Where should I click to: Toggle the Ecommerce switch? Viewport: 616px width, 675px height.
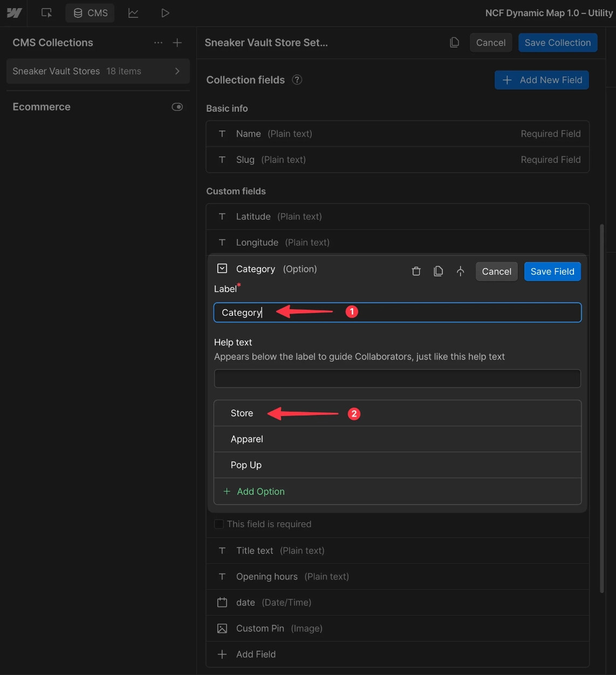point(177,107)
